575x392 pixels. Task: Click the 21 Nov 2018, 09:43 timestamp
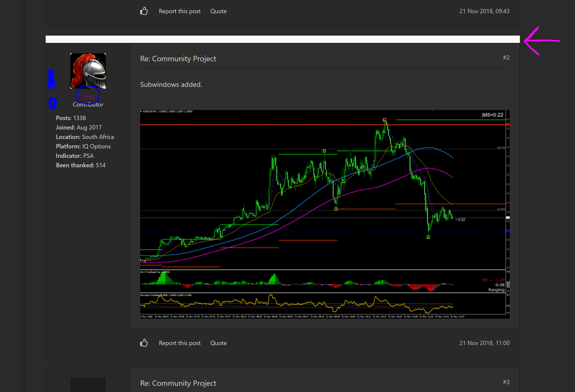(x=484, y=11)
